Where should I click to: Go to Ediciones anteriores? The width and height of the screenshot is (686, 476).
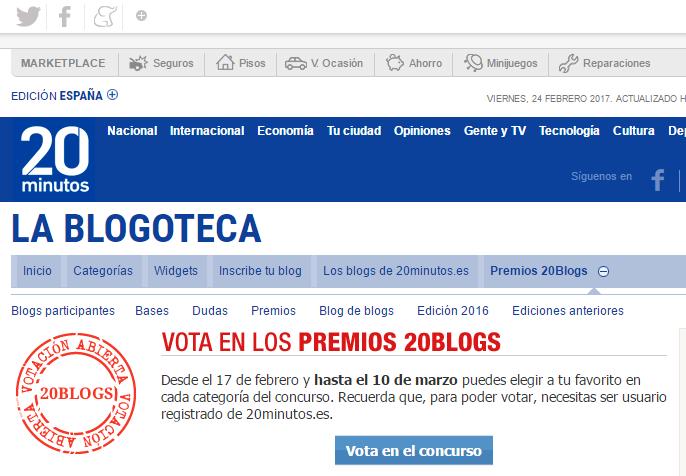click(567, 311)
